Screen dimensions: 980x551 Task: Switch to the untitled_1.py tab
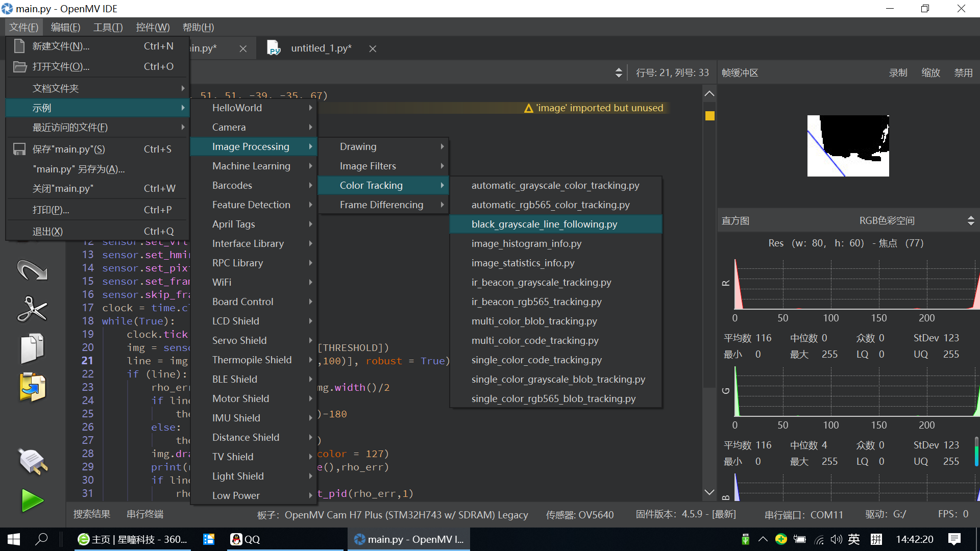tap(321, 48)
